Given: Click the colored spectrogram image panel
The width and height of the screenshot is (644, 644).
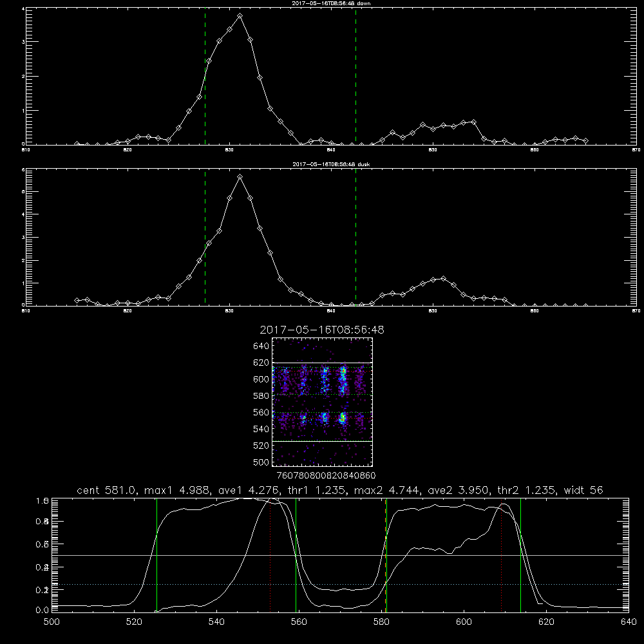Looking at the screenshot, I should tap(323, 402).
